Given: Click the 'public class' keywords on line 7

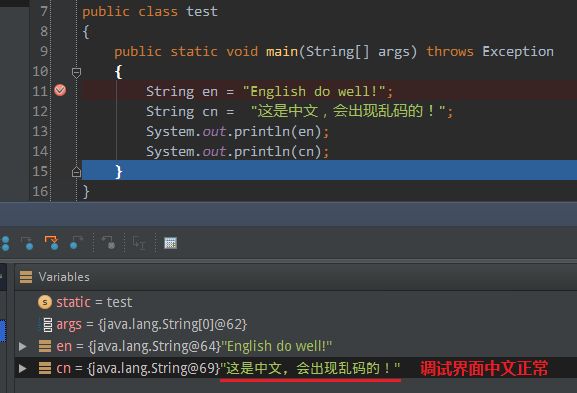Looking at the screenshot, I should pos(130,11).
